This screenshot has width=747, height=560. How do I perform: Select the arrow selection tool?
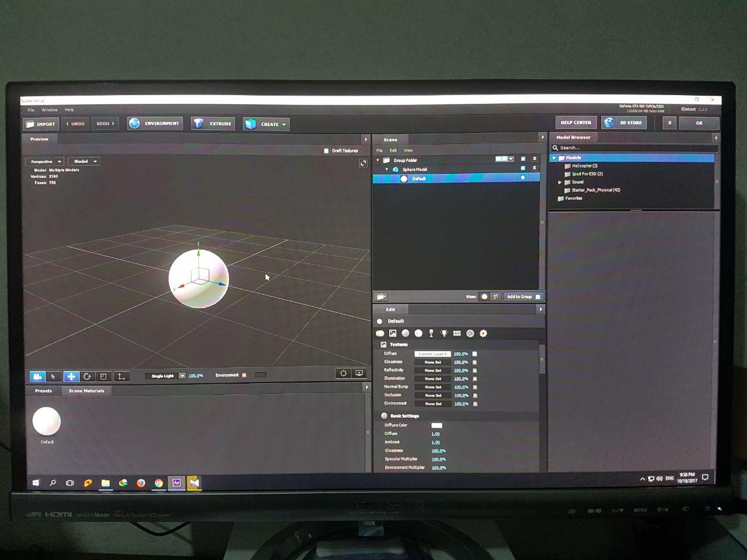pos(53,376)
